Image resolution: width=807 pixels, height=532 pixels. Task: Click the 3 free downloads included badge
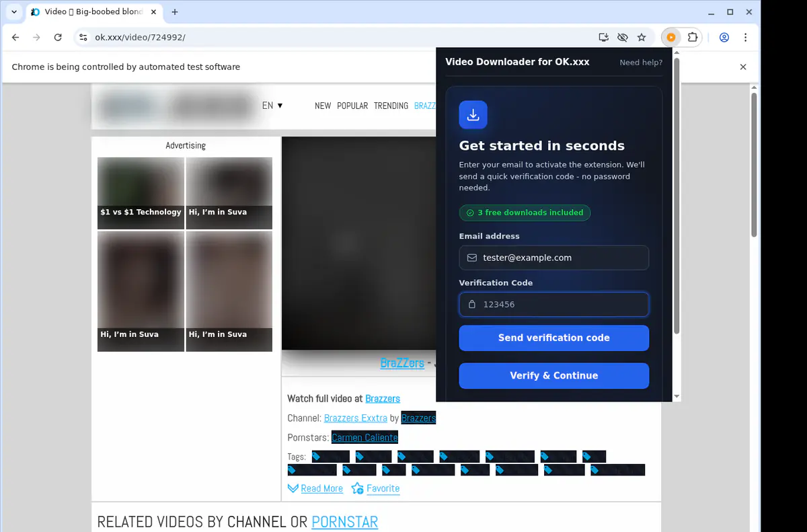tap(525, 213)
